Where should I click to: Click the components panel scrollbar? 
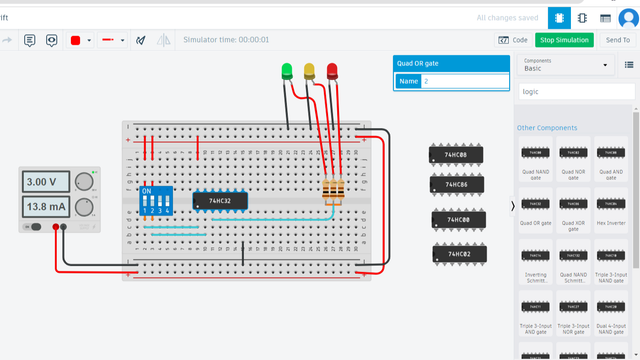[x=636, y=190]
